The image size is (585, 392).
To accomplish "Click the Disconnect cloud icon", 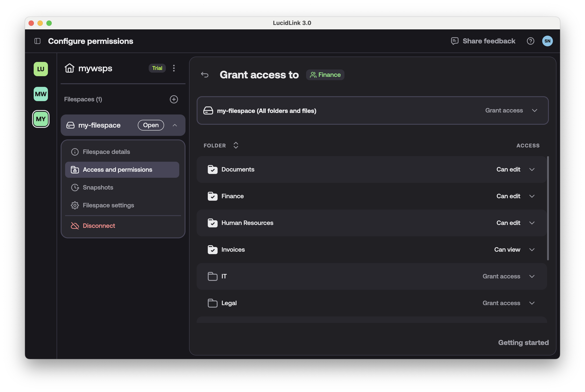I will pyautogui.click(x=75, y=226).
